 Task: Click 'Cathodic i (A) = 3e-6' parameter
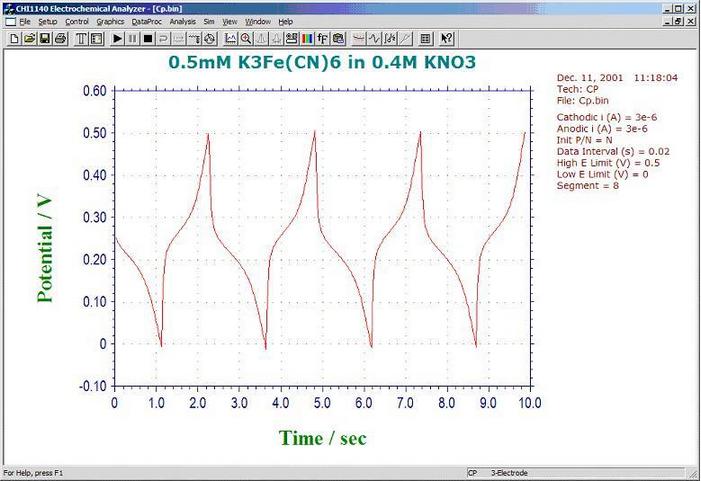(x=607, y=117)
